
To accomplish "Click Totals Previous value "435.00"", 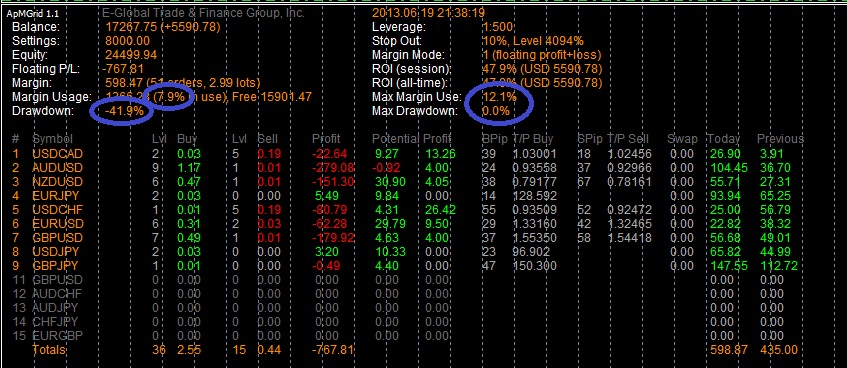I will pos(778,350).
